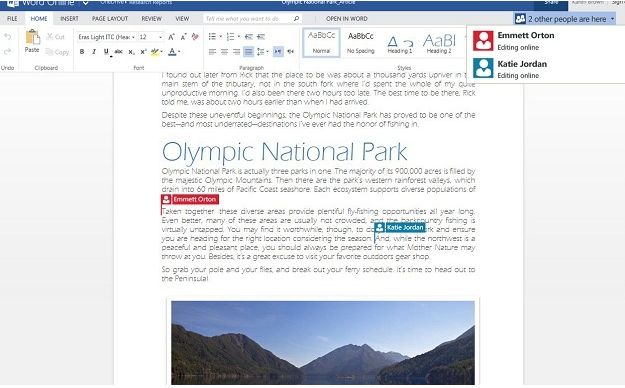Select the mountain lake photo
Image resolution: width=625 pixels, height=388 pixels.
click(323, 342)
